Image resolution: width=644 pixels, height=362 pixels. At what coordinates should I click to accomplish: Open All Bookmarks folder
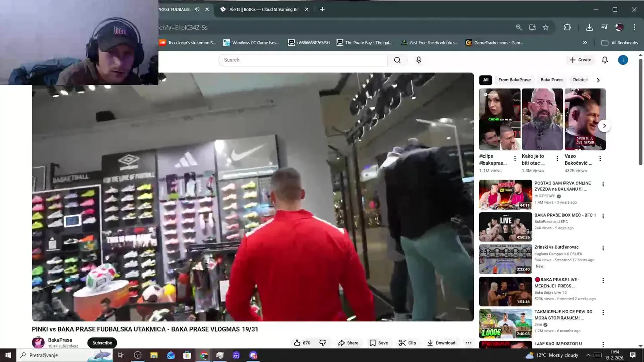[x=619, y=43]
